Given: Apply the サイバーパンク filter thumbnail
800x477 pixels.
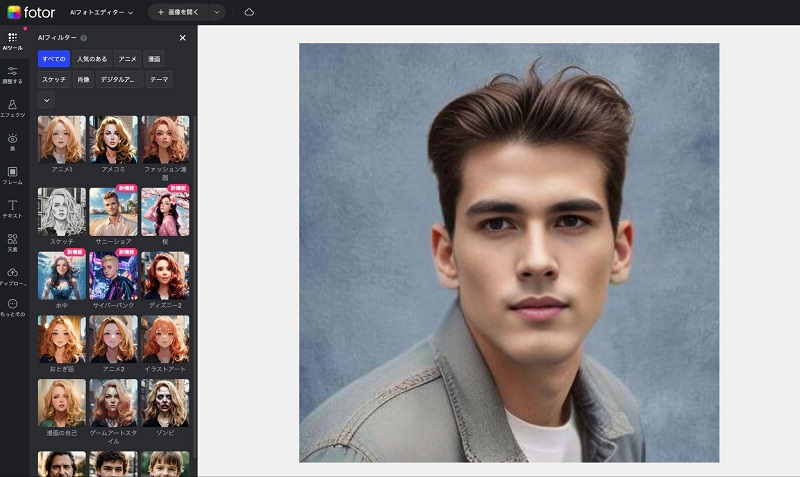Looking at the screenshot, I should point(113,275).
